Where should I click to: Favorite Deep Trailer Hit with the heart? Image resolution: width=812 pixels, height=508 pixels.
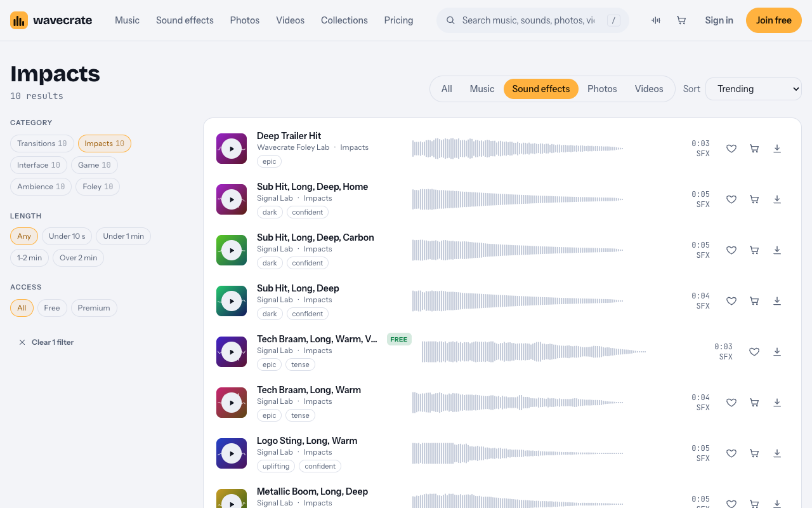pyautogui.click(x=731, y=149)
